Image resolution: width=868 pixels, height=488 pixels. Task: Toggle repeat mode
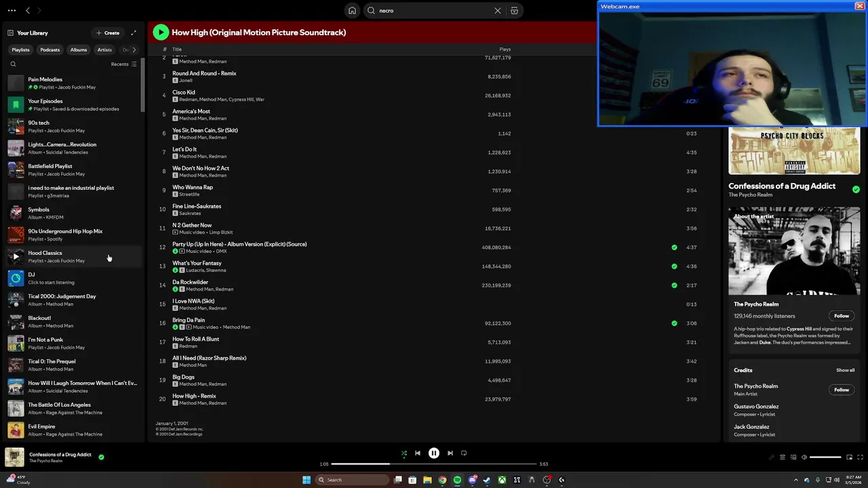click(464, 453)
